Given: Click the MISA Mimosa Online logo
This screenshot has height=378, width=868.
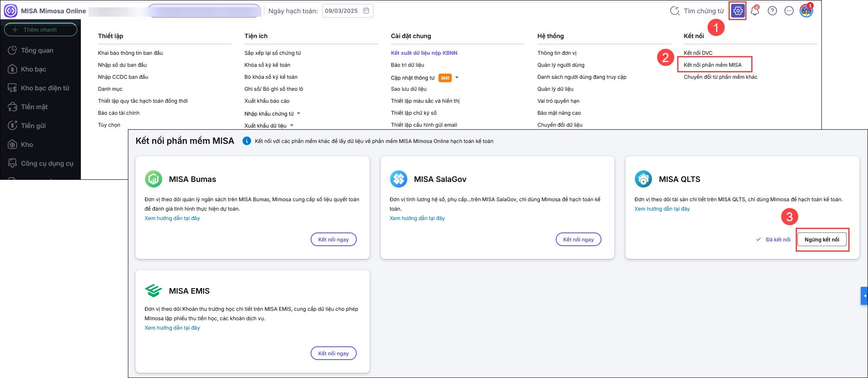Looking at the screenshot, I should pyautogui.click(x=11, y=11).
